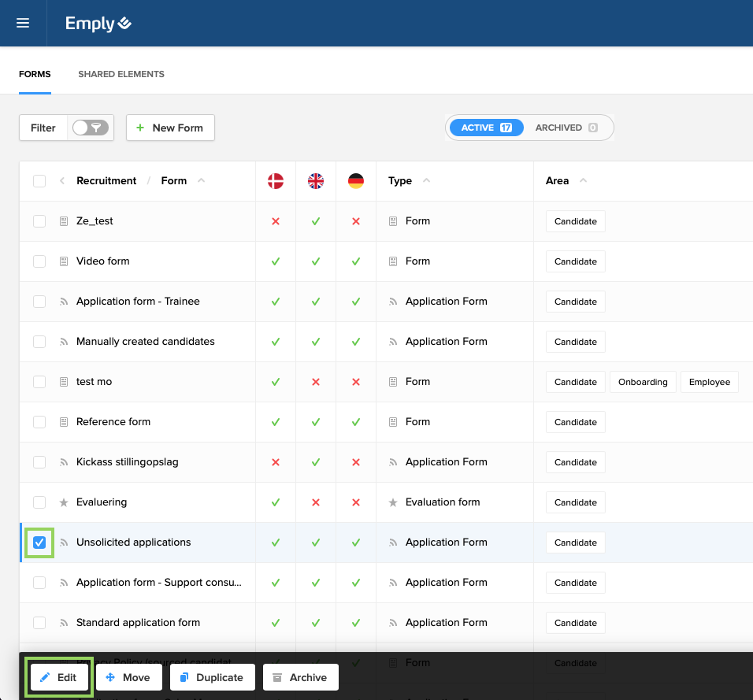Sort by the Form column arrow

pyautogui.click(x=201, y=181)
